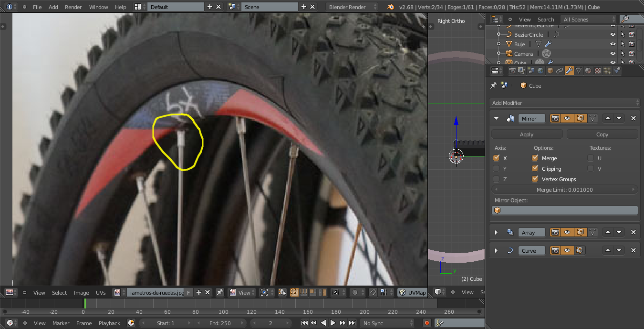Move the Array modifier up in stack

(x=608, y=232)
